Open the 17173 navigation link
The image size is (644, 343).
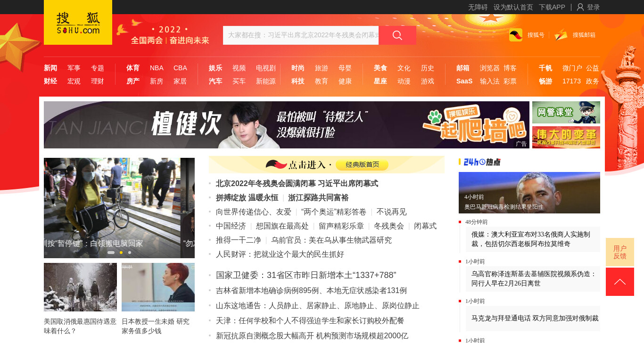[571, 81]
